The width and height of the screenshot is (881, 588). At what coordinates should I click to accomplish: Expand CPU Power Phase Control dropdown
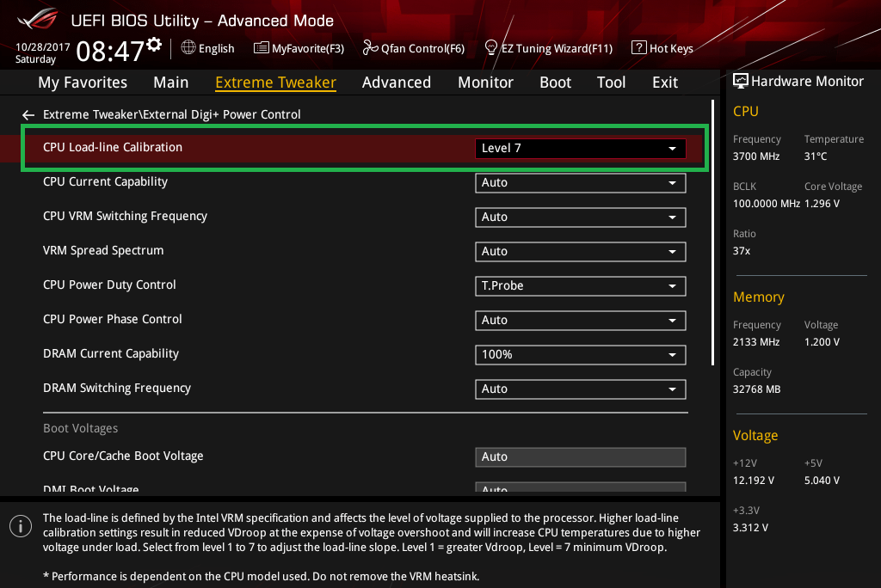[x=581, y=320]
